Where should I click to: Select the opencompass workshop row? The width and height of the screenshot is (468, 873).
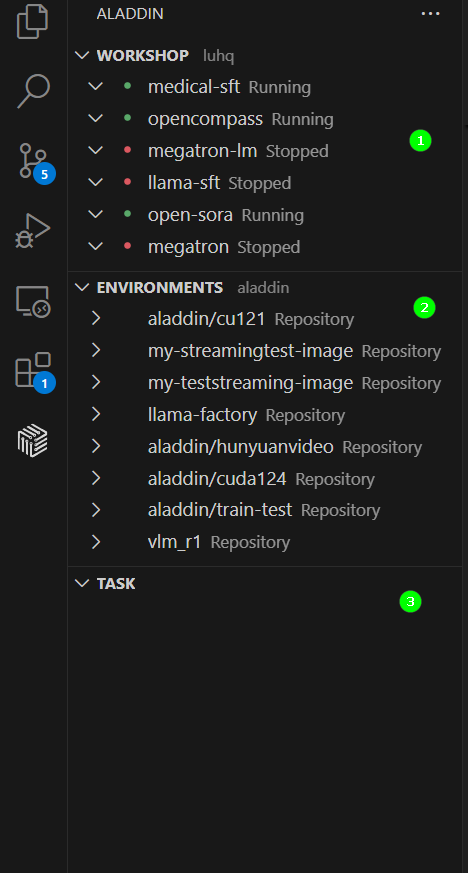coord(265,119)
